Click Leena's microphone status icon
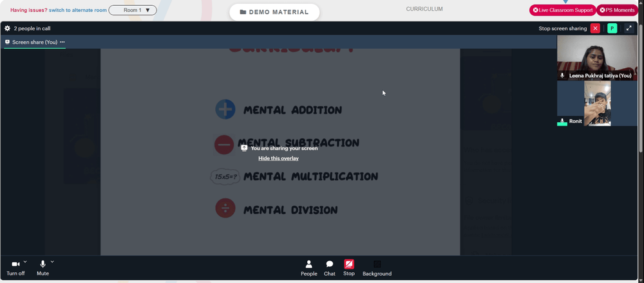Viewport: 644px width, 283px height. pos(562,76)
